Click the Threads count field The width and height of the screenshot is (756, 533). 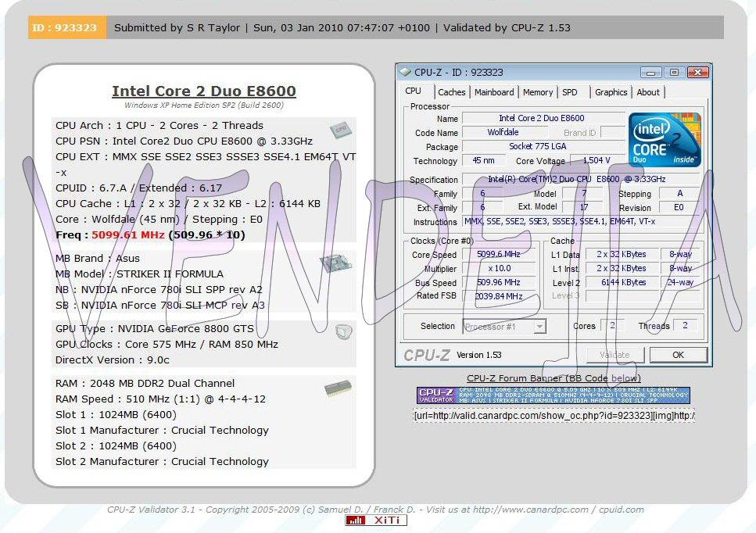coord(685,325)
